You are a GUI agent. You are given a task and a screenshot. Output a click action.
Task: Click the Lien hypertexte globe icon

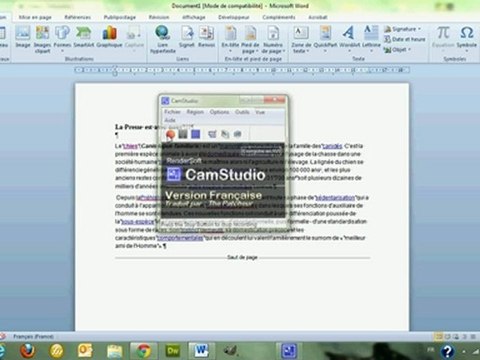point(163,40)
